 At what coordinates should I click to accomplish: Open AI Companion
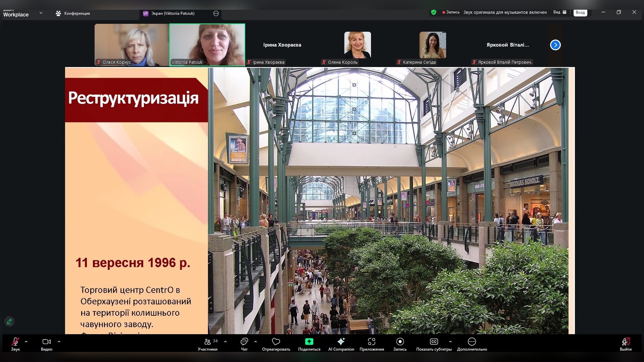(x=341, y=342)
